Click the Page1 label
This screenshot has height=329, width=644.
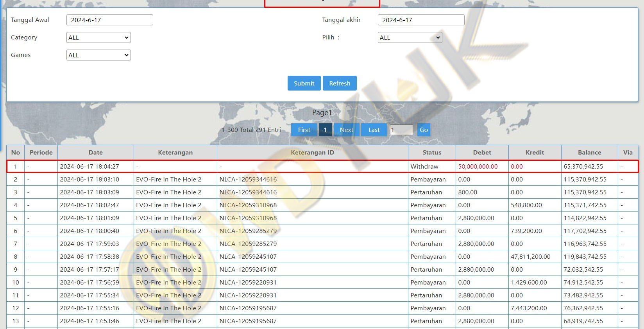coord(322,112)
